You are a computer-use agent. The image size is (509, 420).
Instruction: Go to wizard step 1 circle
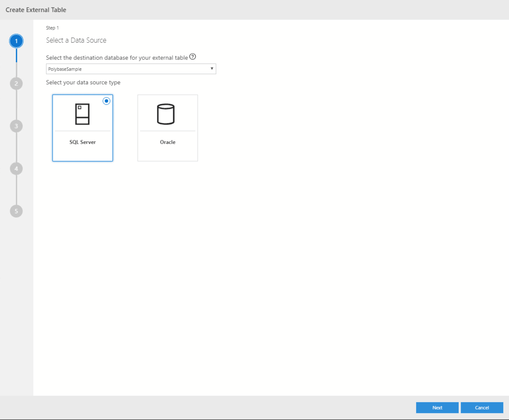[16, 41]
